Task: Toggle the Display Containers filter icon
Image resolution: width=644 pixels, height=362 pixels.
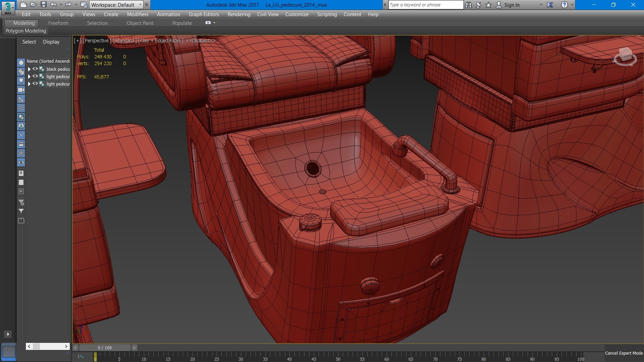Action: tap(21, 144)
